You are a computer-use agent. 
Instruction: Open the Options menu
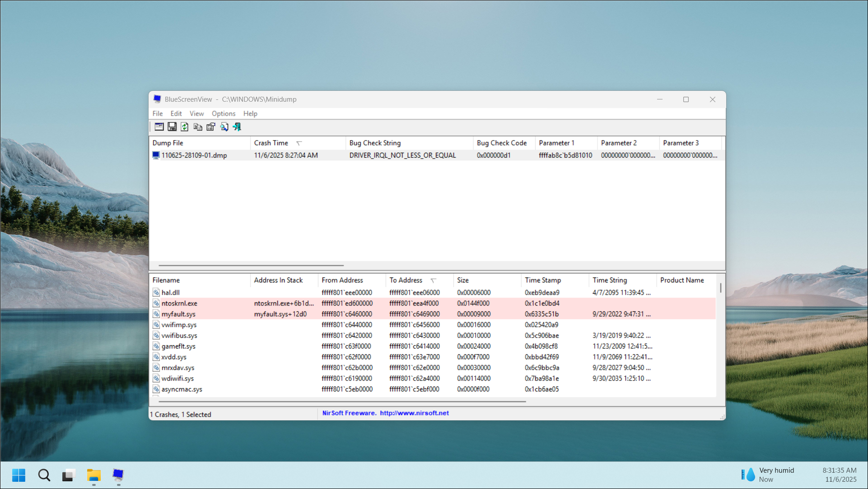tap(223, 113)
